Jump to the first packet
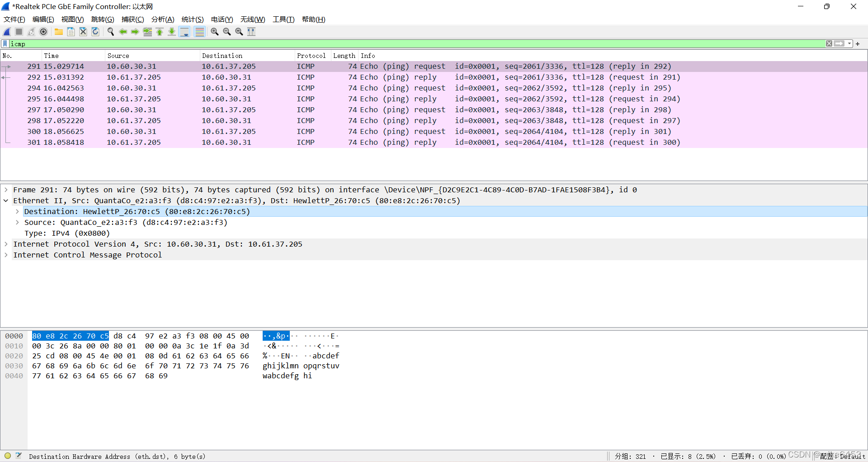This screenshot has height=462, width=868. pos(160,32)
